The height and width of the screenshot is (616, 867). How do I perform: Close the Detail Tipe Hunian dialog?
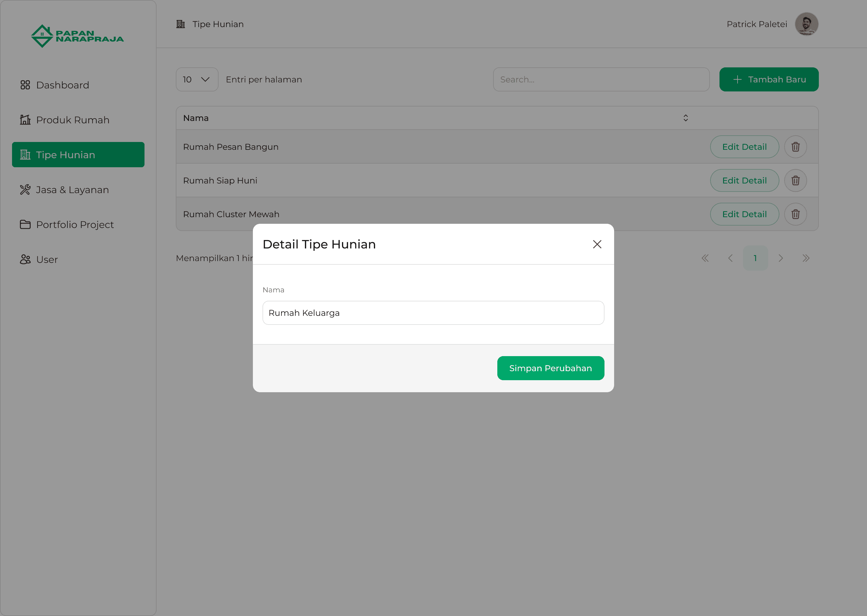coord(597,244)
